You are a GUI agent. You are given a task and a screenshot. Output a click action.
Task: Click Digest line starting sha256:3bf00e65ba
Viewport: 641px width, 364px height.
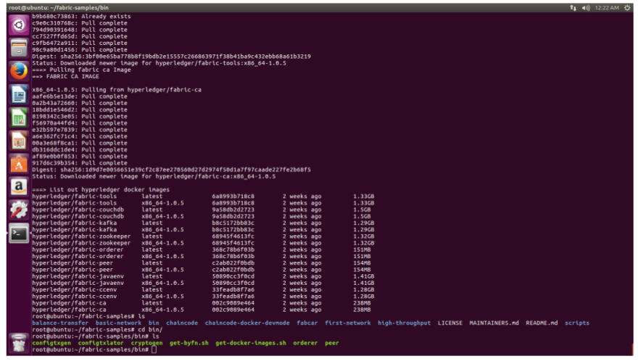172,57
